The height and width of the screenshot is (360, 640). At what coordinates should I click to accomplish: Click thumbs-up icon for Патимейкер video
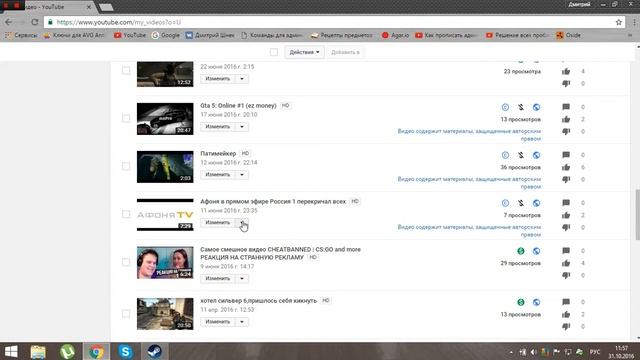[566, 167]
